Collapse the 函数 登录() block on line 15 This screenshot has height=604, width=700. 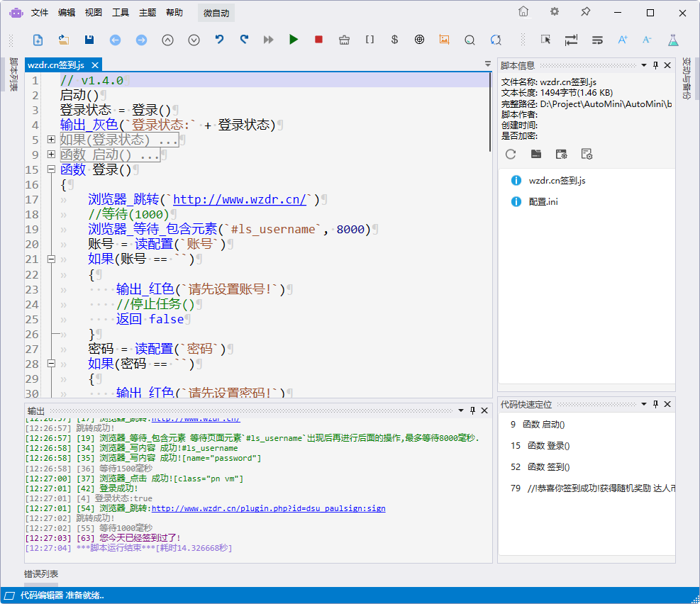pyautogui.click(x=51, y=169)
